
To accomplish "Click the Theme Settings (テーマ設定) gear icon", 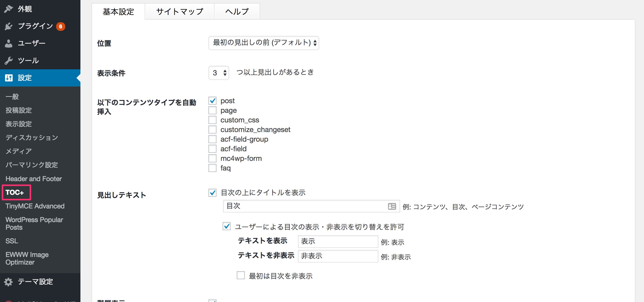I will tap(9, 282).
